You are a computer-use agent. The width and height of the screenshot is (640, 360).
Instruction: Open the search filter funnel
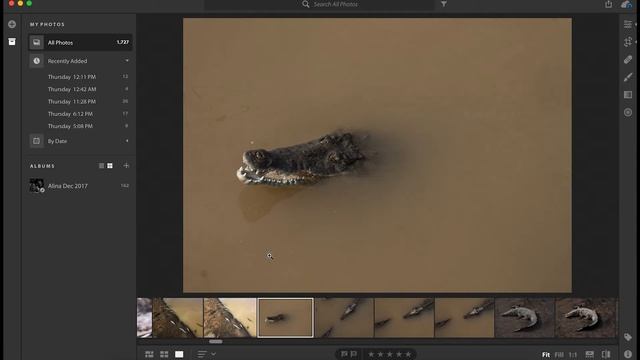[444, 4]
